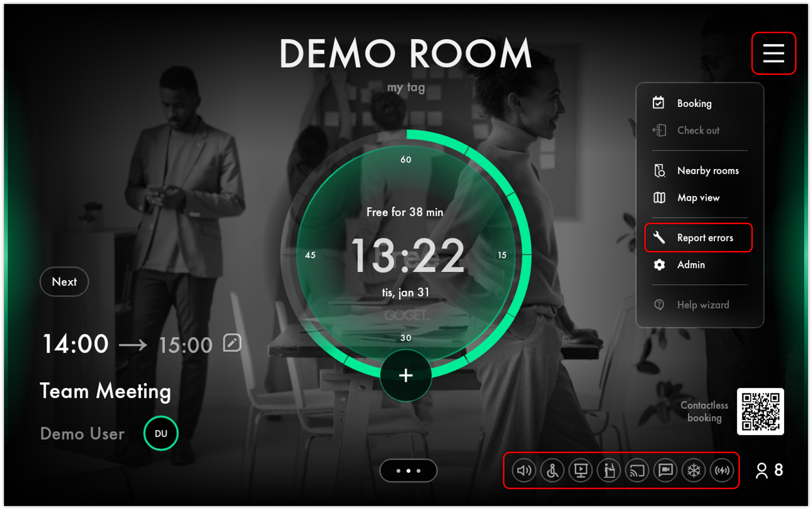
Task: Click the DEMO ROOM title
Action: point(406,53)
